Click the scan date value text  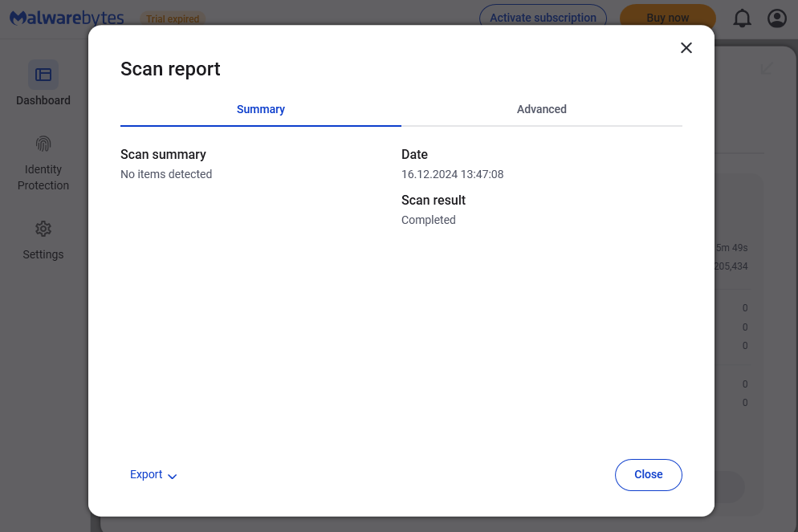[x=452, y=174]
